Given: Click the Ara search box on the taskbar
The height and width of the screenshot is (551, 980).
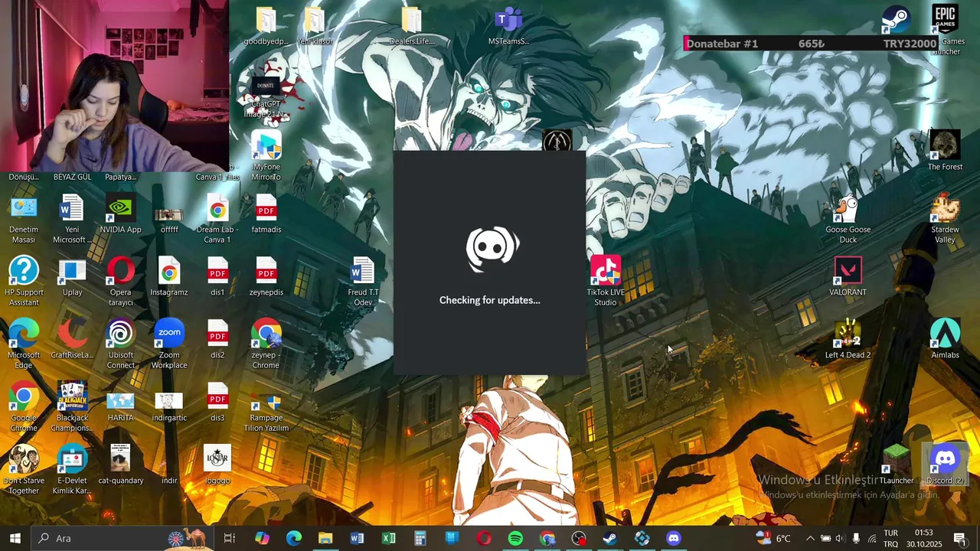Looking at the screenshot, I should 122,538.
